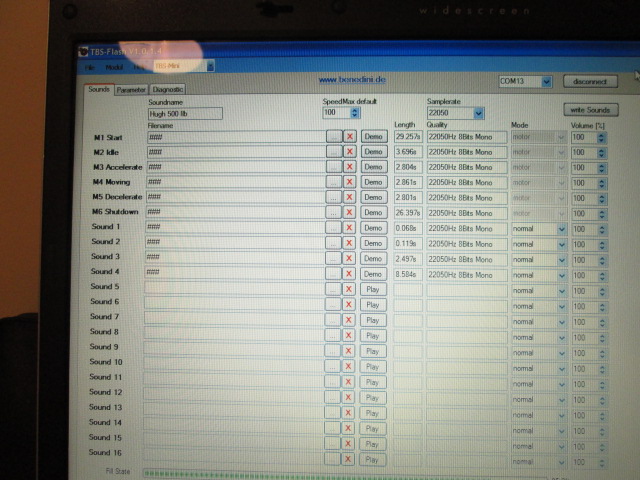Adjust M3 Accelerate volume stepper
This screenshot has width=640, height=480.
pos(601,168)
